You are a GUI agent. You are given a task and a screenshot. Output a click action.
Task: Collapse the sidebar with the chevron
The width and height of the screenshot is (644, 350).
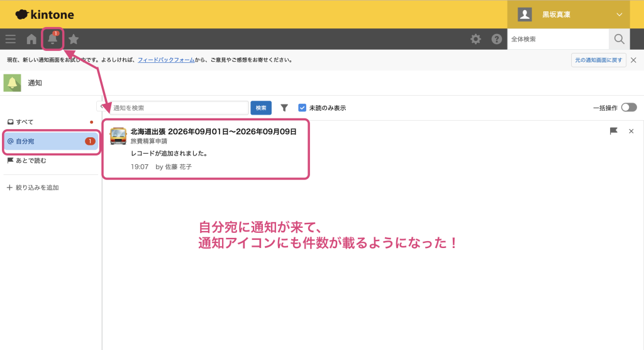coord(101,106)
